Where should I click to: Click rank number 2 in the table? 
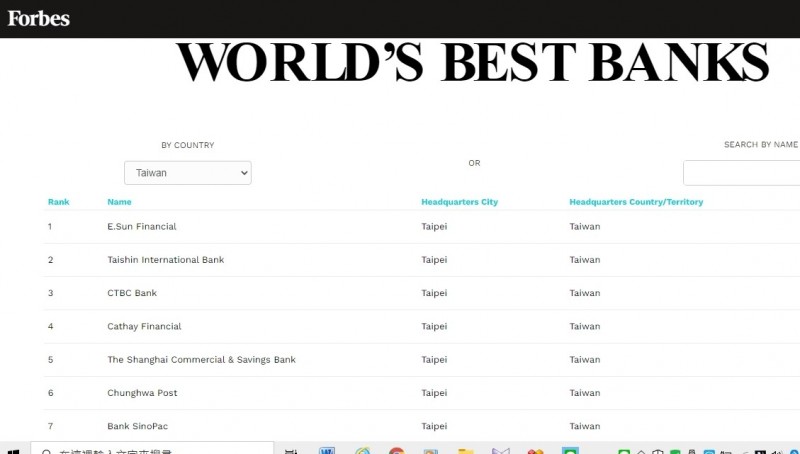point(51,260)
